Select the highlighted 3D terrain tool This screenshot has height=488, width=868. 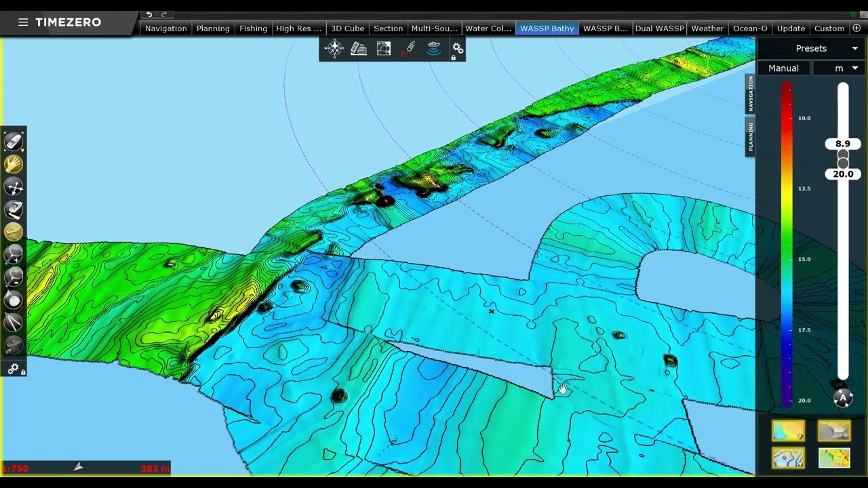pyautogui.click(x=14, y=232)
